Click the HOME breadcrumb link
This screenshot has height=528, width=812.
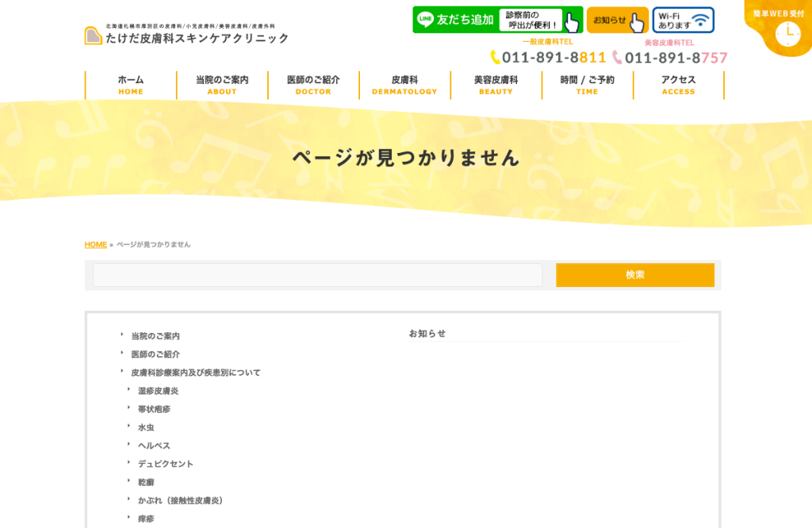pos(96,244)
